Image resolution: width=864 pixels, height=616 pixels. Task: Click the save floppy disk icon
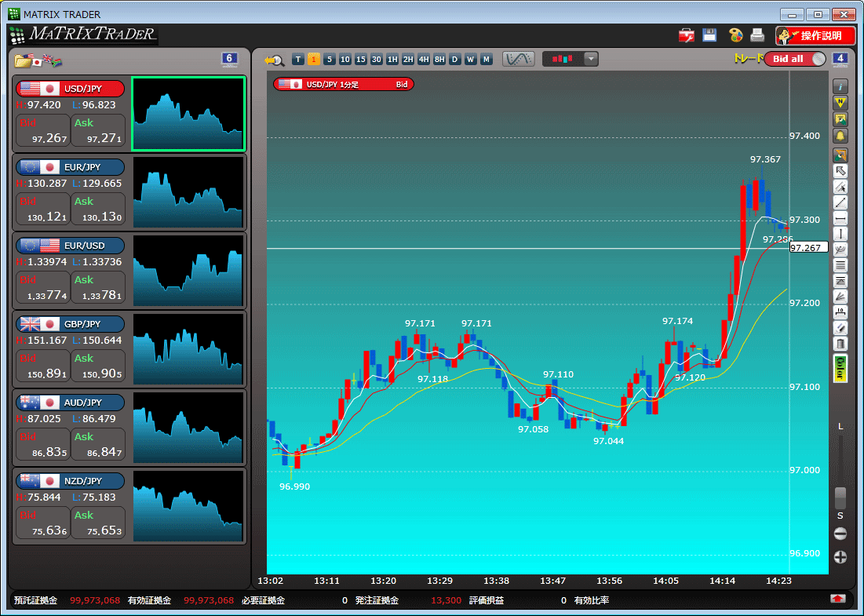tap(709, 35)
